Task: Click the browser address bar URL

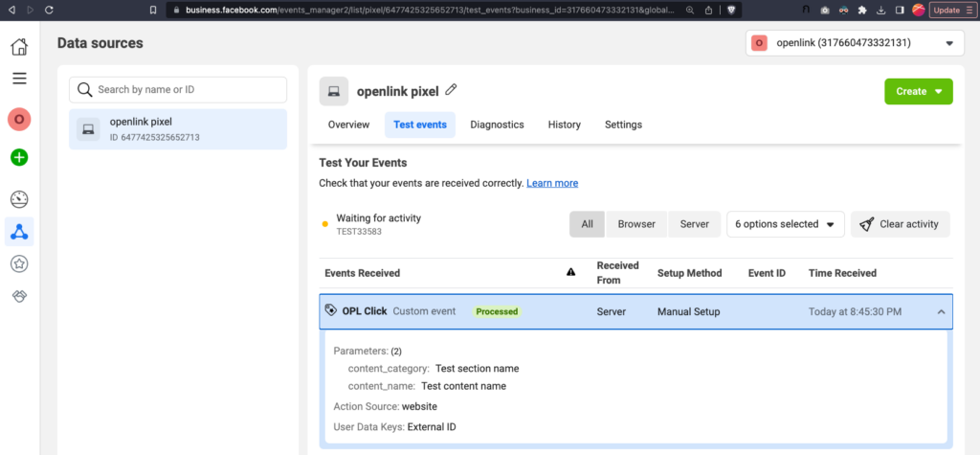Action: (x=430, y=10)
